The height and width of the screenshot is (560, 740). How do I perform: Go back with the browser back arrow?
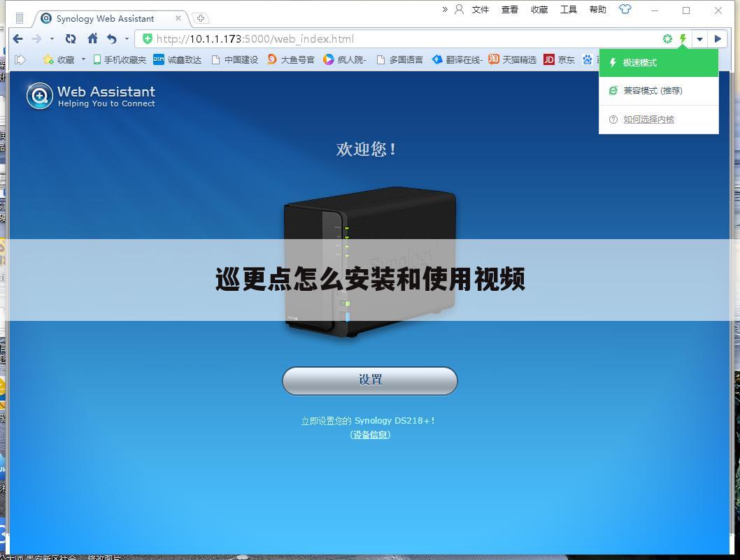(18, 38)
